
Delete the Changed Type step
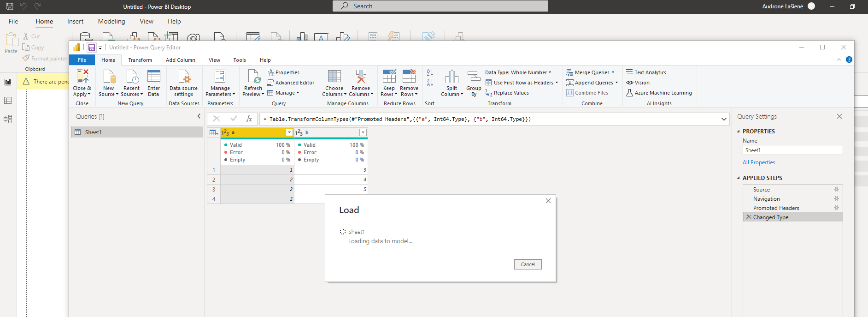pyautogui.click(x=749, y=217)
